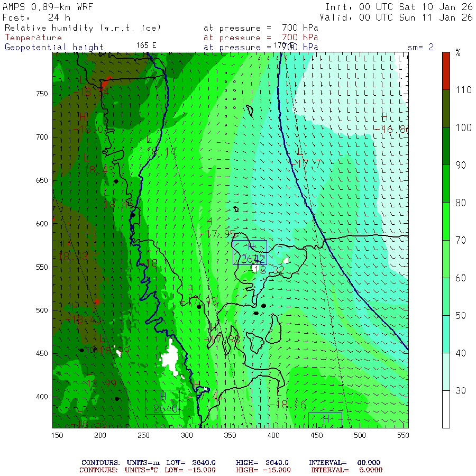This screenshot has height=476, width=476.
Task: Click the 550 tick on the x-axis
Action: click(403, 435)
